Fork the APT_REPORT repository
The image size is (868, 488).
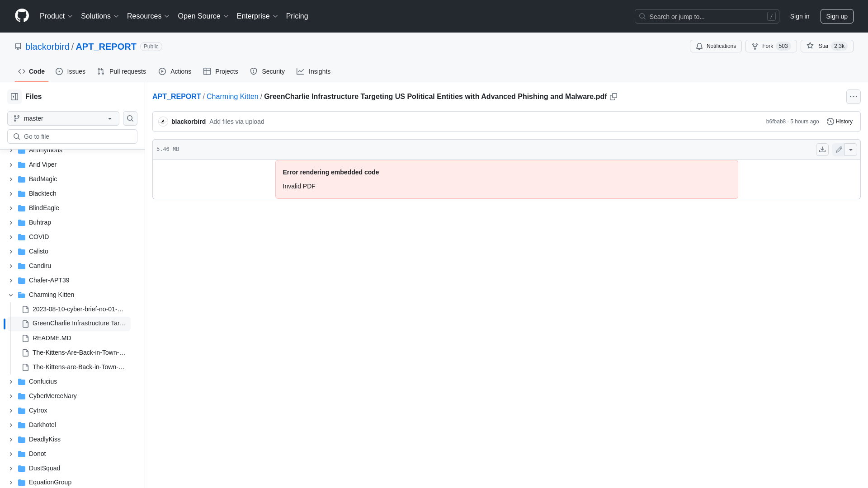771,46
